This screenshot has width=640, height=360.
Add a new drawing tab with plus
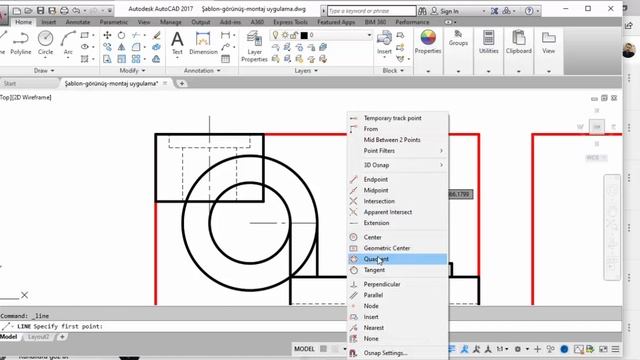[182, 83]
